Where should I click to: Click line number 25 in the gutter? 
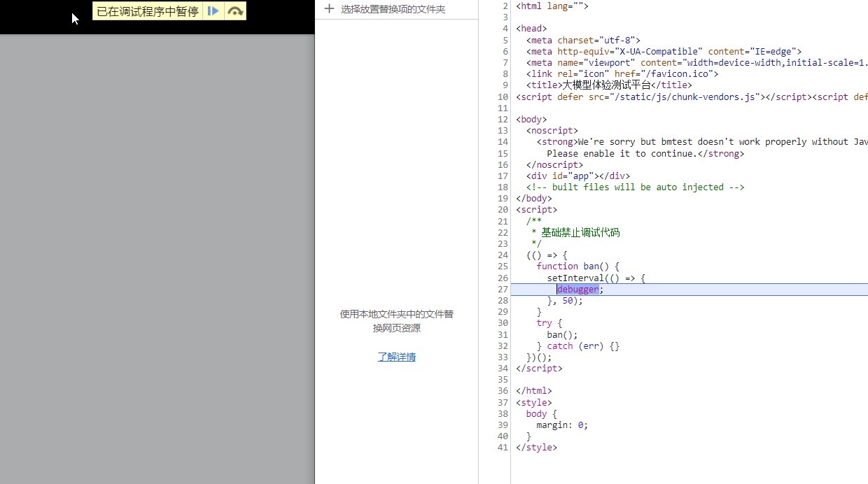pos(503,266)
